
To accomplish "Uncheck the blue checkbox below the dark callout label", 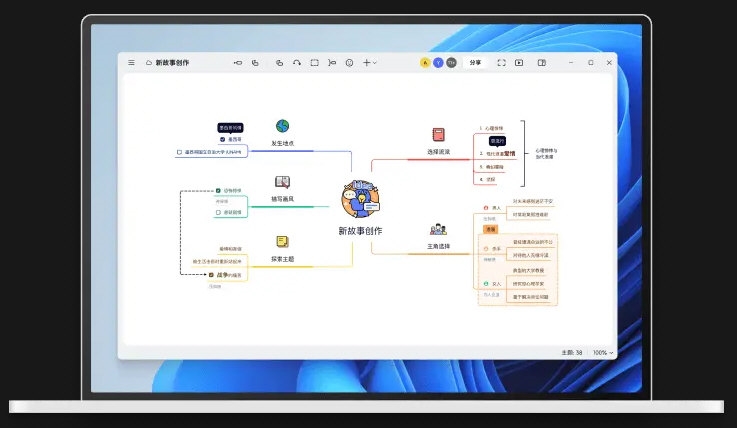I will point(222,140).
